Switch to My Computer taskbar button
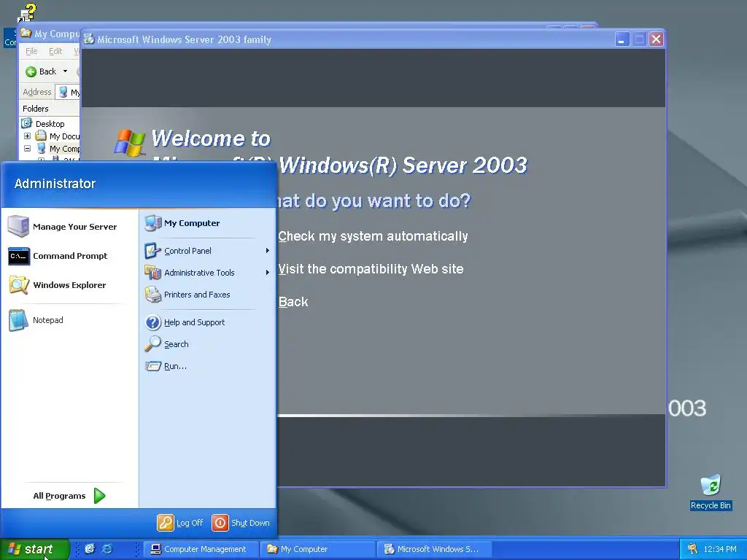 318,549
